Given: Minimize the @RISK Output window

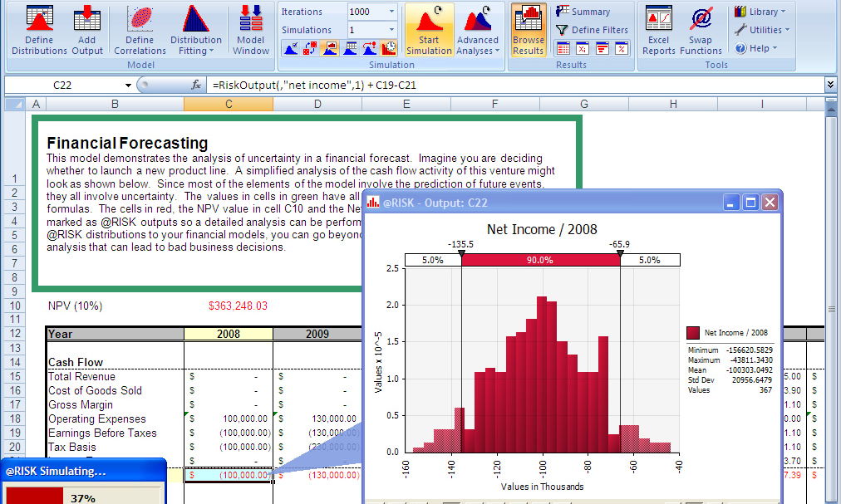Looking at the screenshot, I should [731, 202].
